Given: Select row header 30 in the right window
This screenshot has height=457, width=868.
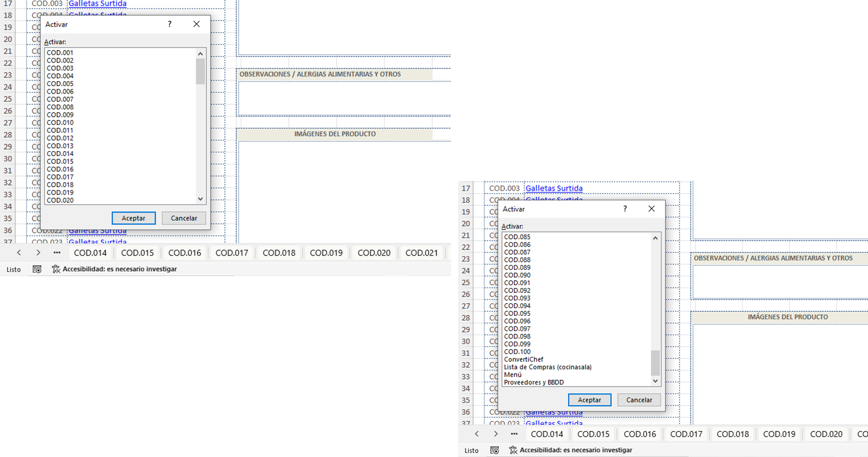Looking at the screenshot, I should (x=466, y=341).
